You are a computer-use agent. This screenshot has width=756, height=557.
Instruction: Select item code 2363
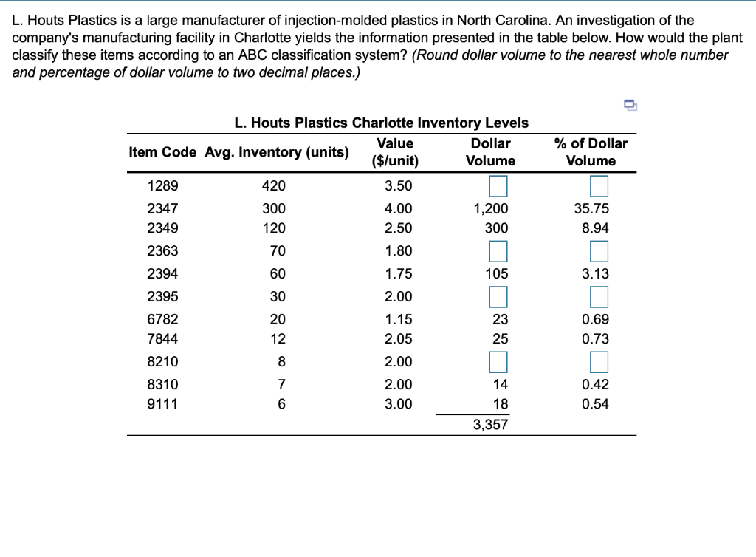point(162,250)
